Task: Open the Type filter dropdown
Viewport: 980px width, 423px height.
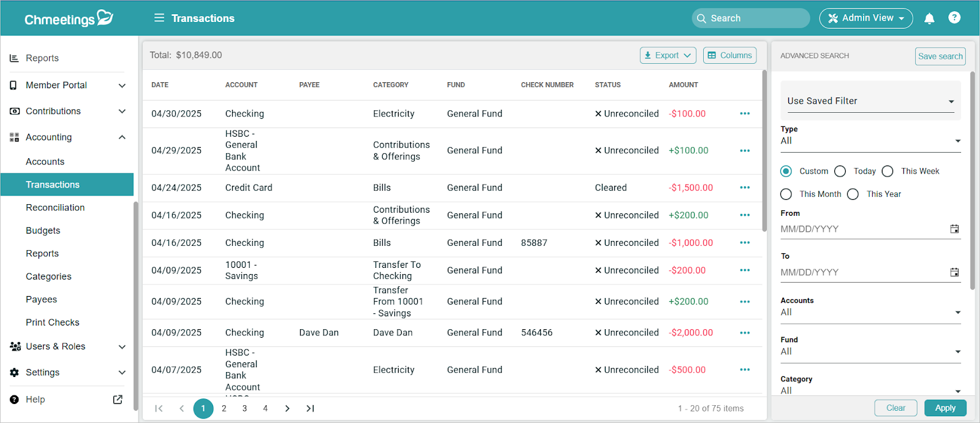Action: pos(870,141)
